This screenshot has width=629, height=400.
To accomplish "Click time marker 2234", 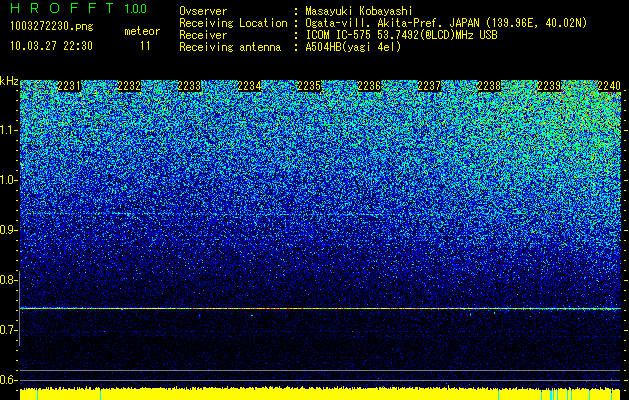I will 250,86.
